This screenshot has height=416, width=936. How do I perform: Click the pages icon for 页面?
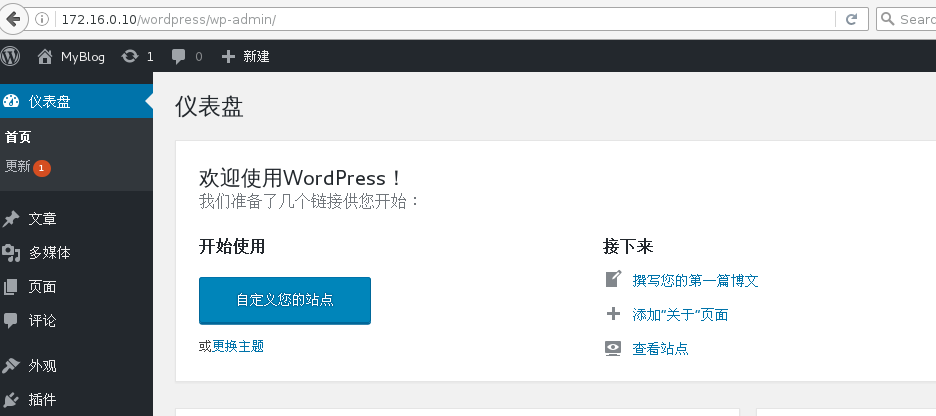pos(11,287)
